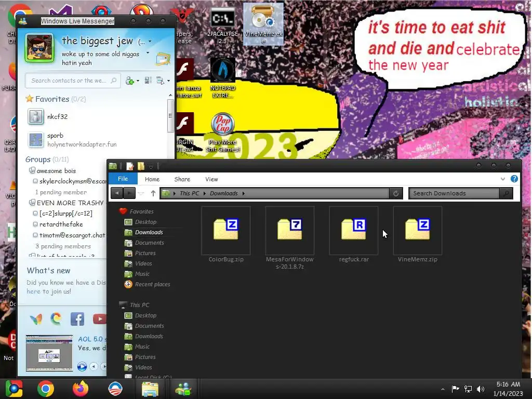The height and width of the screenshot is (399, 532).
Task: Click the VineMemz.exe desktop icon
Action: (x=263, y=24)
